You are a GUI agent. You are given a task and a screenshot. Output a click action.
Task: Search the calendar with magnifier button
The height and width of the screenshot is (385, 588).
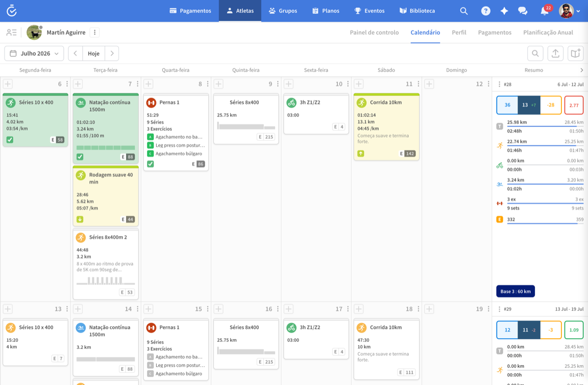(535, 54)
